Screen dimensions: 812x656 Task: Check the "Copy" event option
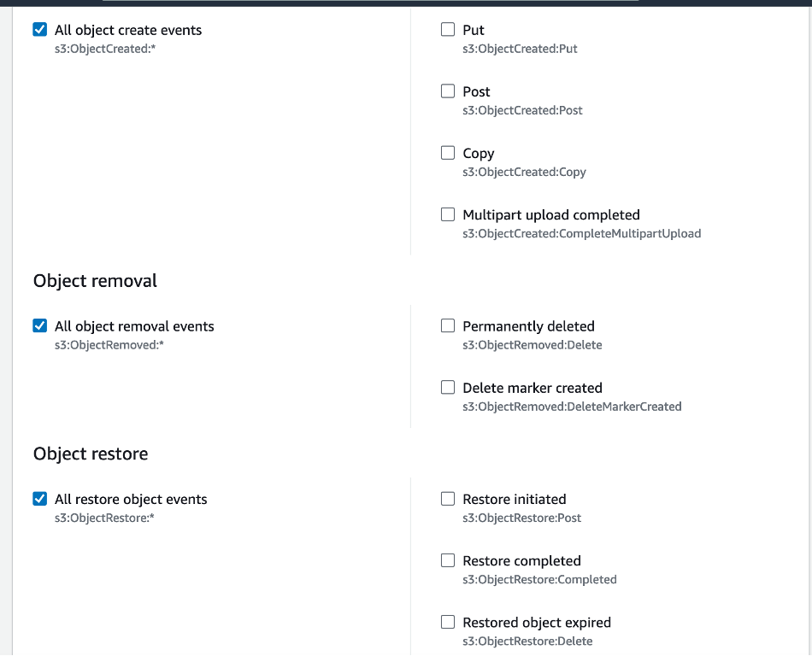448,152
